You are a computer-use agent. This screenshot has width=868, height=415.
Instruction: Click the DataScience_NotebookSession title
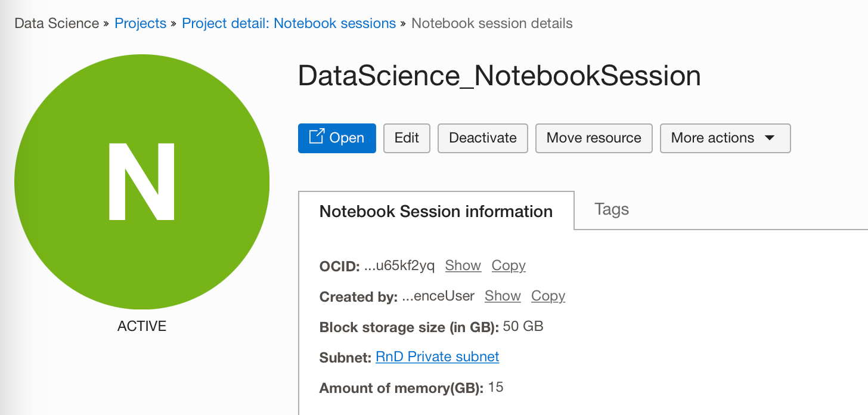coord(500,76)
